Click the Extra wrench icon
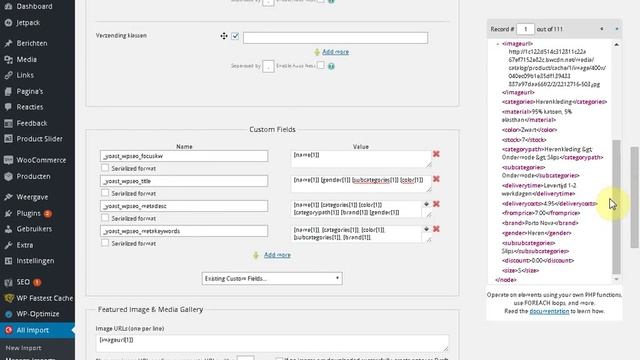Viewport: 640px width, 360px height. [8, 245]
